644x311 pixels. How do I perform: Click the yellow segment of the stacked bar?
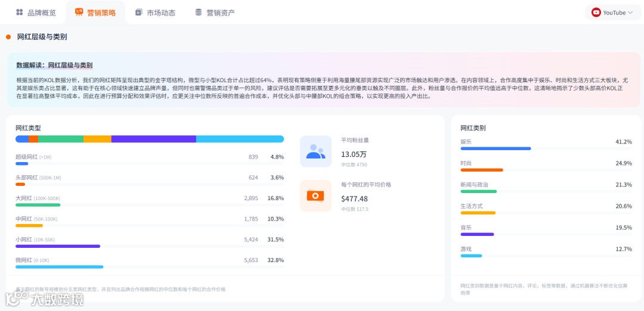tap(97, 139)
